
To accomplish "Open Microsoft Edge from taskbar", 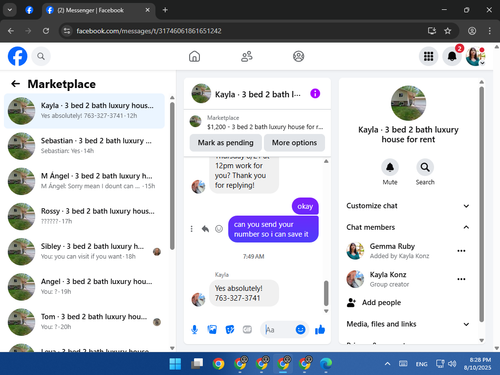I will (x=326, y=364).
